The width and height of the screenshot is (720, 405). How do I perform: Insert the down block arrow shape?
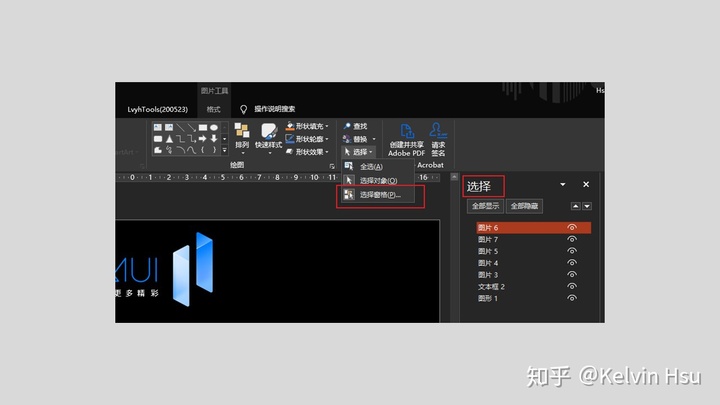(x=214, y=139)
